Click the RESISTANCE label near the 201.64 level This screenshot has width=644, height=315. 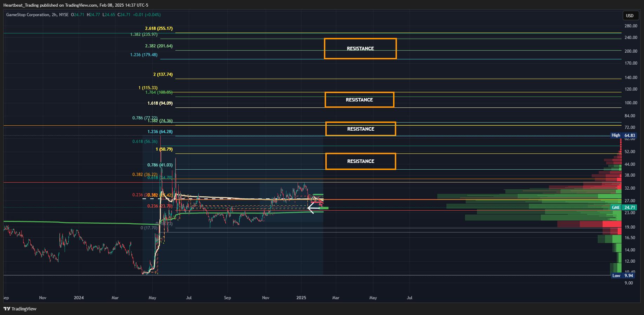pos(360,48)
